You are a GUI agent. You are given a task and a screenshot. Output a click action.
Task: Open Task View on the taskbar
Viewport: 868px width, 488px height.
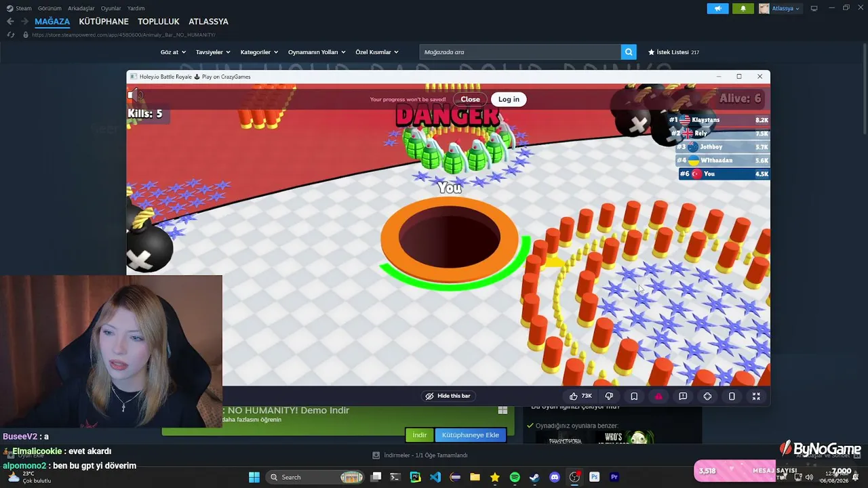(x=376, y=477)
